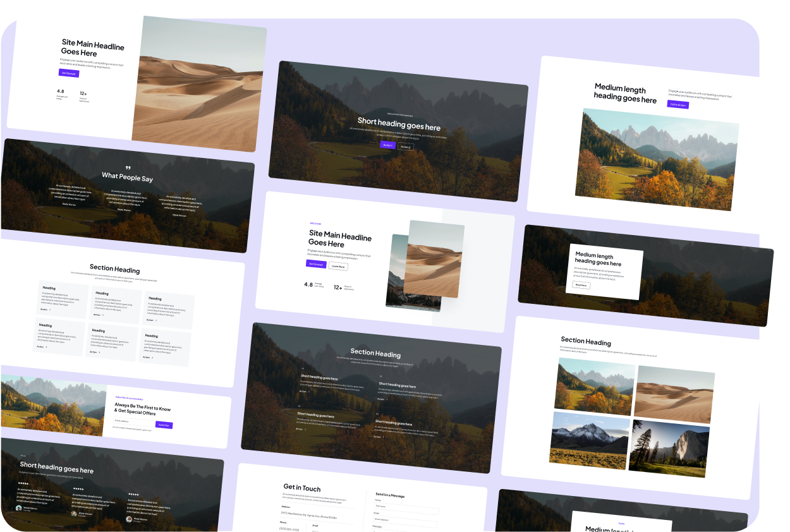
Task: Select the sand dunes photo in the gallery
Action: (674, 394)
